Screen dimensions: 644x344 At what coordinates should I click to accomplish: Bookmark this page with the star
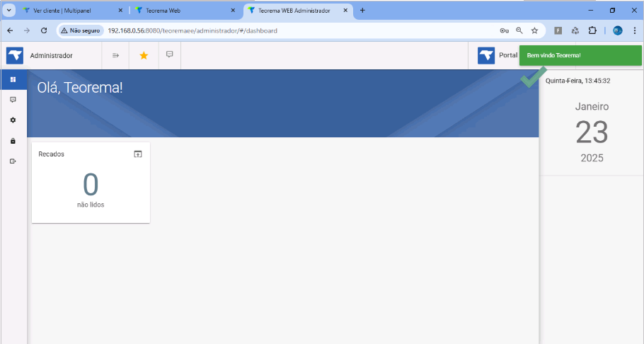[535, 30]
